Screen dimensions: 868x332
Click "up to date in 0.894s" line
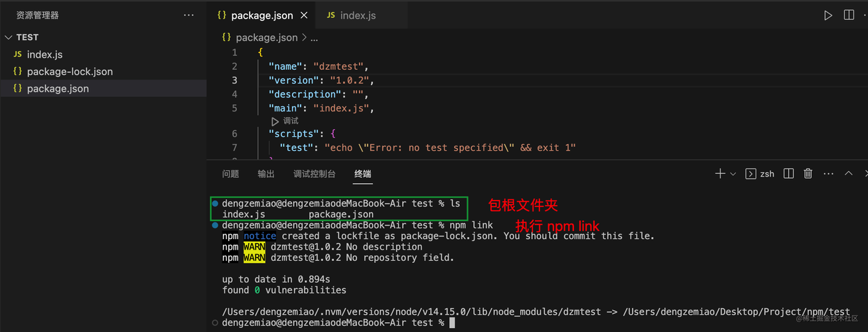(x=276, y=280)
